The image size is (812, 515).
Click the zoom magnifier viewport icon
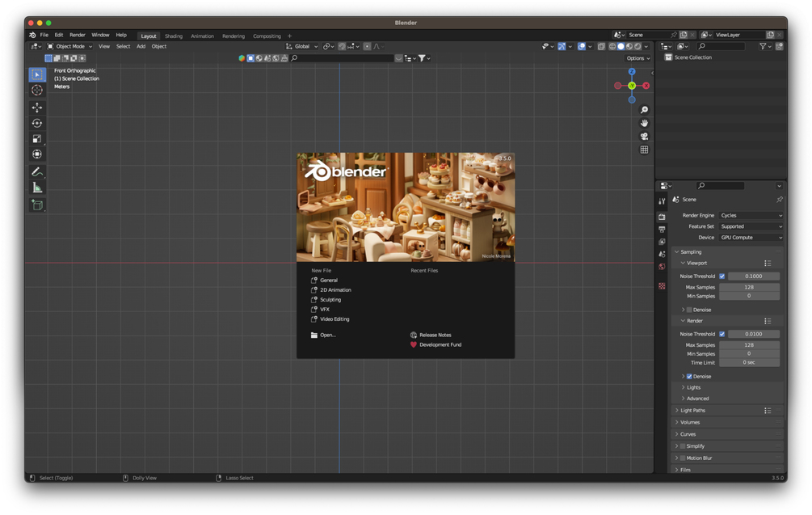pyautogui.click(x=644, y=110)
